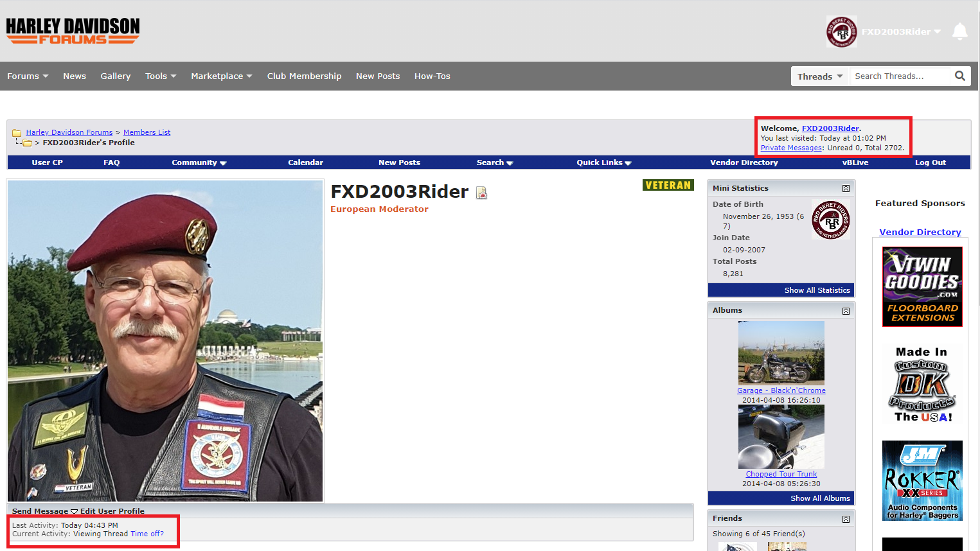Collapse the Albums panel
Image resolution: width=980 pixels, height=551 pixels.
[846, 311]
